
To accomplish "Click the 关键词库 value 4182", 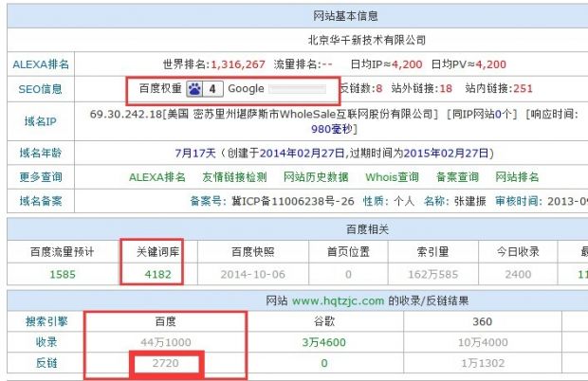I will (157, 275).
